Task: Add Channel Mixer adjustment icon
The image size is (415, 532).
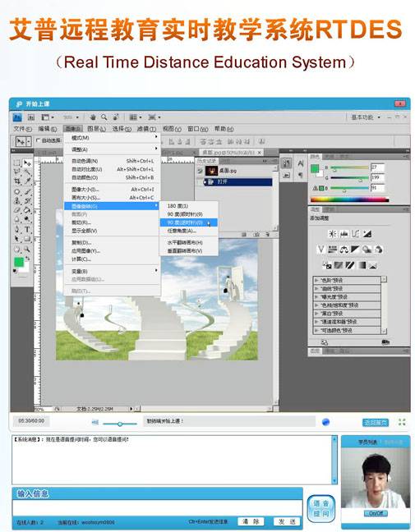Action: coord(378,250)
